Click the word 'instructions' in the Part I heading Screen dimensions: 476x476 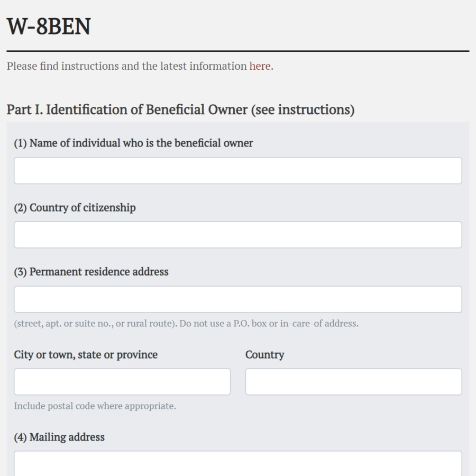tap(314, 109)
